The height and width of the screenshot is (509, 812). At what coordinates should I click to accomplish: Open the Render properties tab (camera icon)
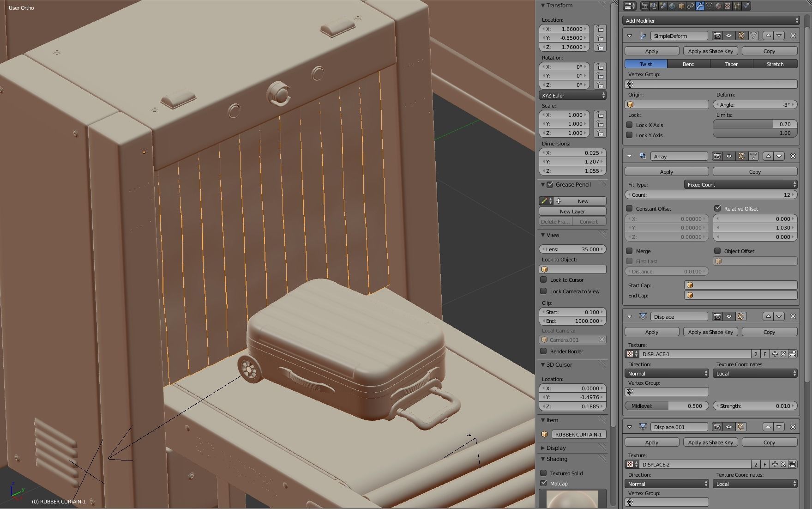pos(645,6)
